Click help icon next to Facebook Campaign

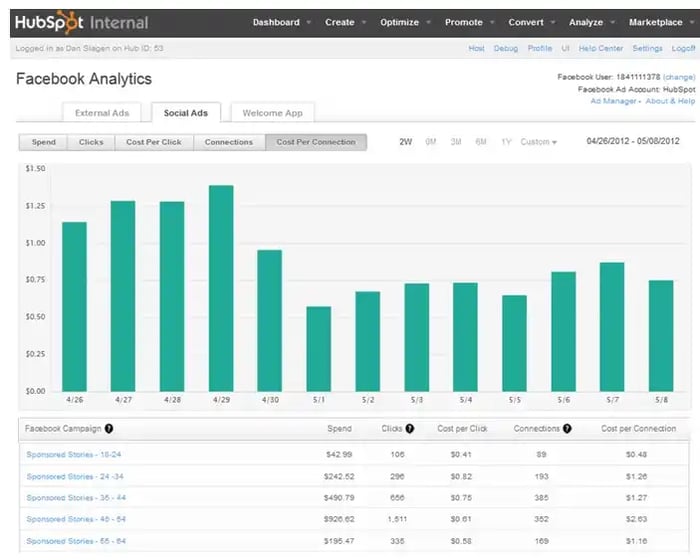click(x=109, y=429)
